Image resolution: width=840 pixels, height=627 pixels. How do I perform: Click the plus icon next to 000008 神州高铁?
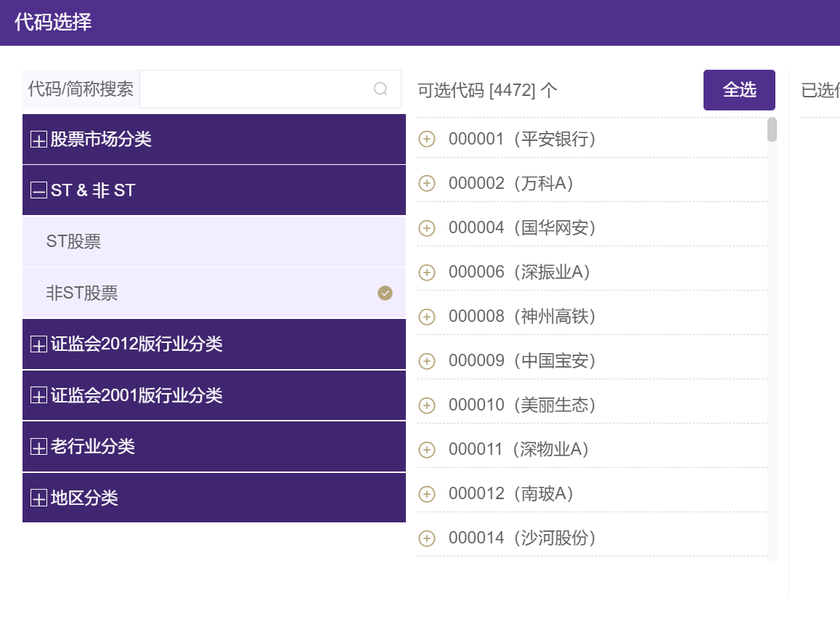[x=427, y=317]
